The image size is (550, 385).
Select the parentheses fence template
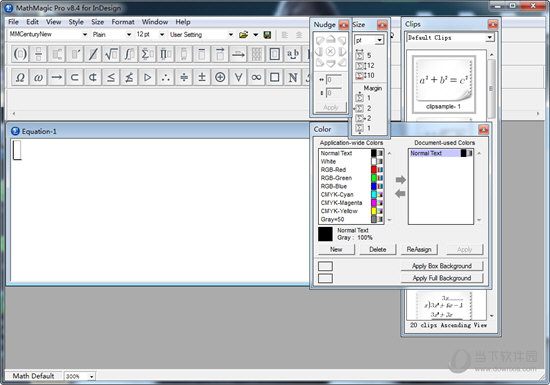[x=20, y=54]
